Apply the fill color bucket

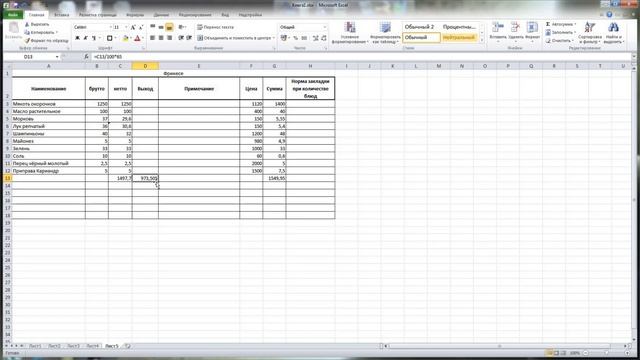(x=126, y=38)
